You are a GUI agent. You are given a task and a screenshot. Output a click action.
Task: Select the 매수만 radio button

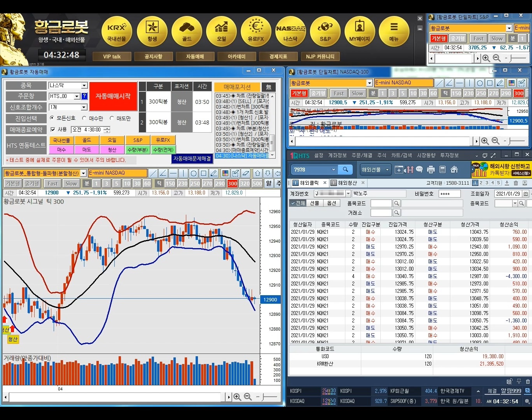(84, 118)
